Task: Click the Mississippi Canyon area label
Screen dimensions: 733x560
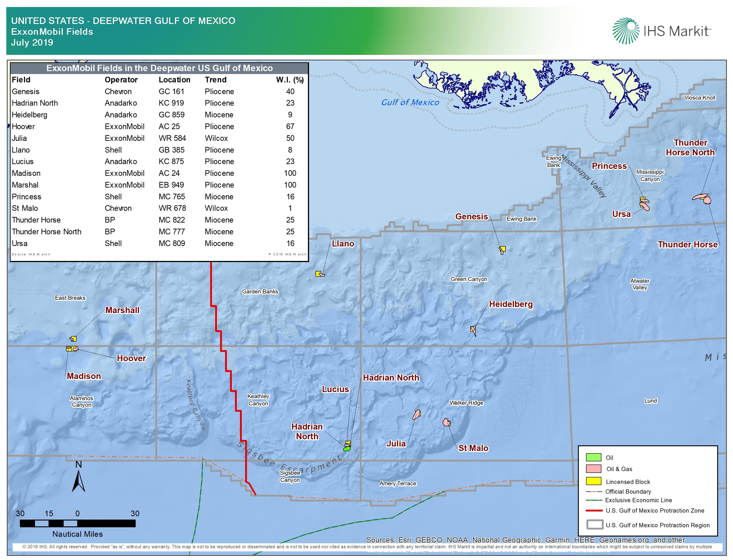Action: (650, 175)
